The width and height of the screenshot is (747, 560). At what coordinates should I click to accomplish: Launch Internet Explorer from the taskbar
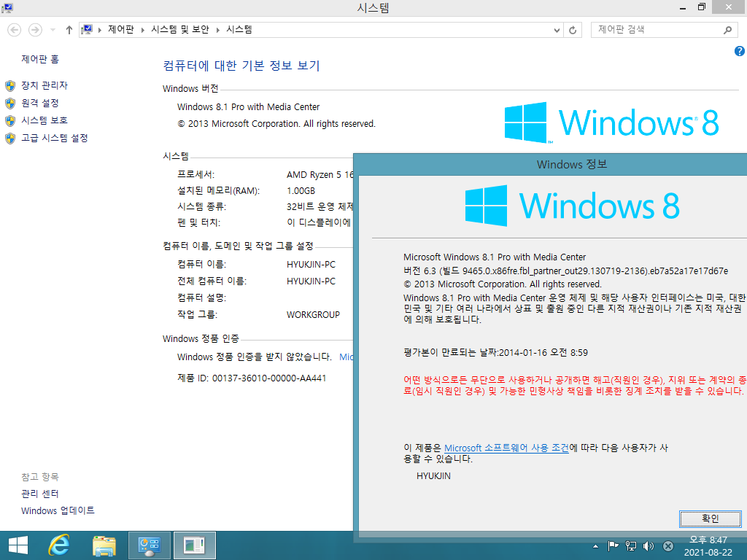tap(60, 545)
